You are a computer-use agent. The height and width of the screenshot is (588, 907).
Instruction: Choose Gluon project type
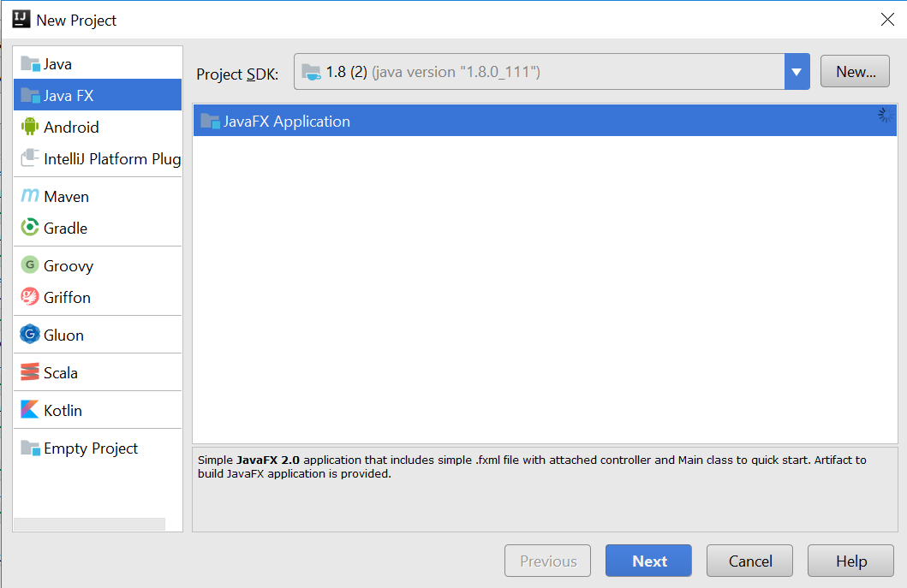coord(98,335)
